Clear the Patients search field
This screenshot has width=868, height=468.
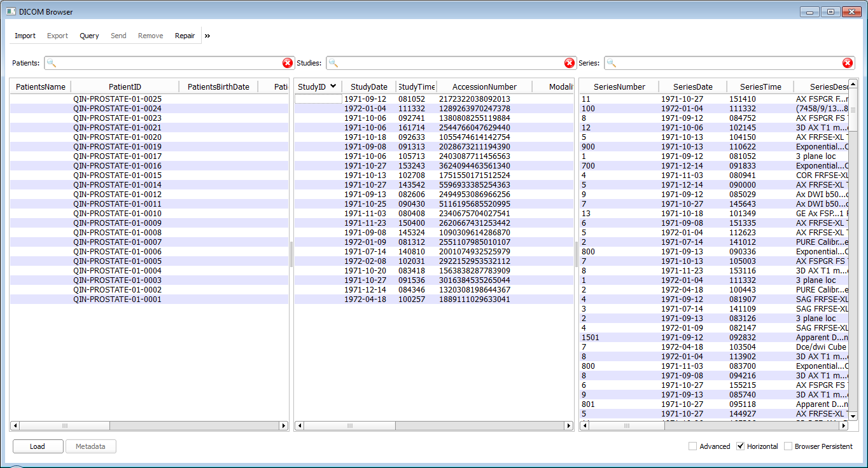tap(288, 63)
